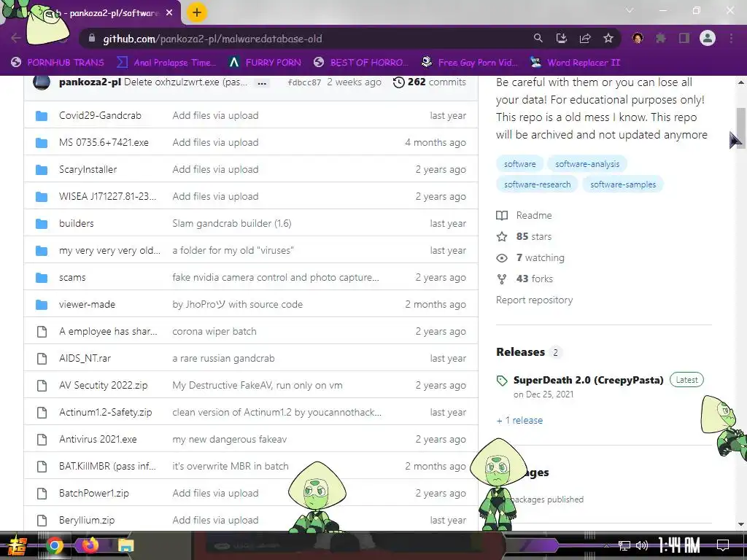Image resolution: width=747 pixels, height=560 pixels.
Task: Open Google Chrome from the taskbar
Action: click(x=54, y=545)
